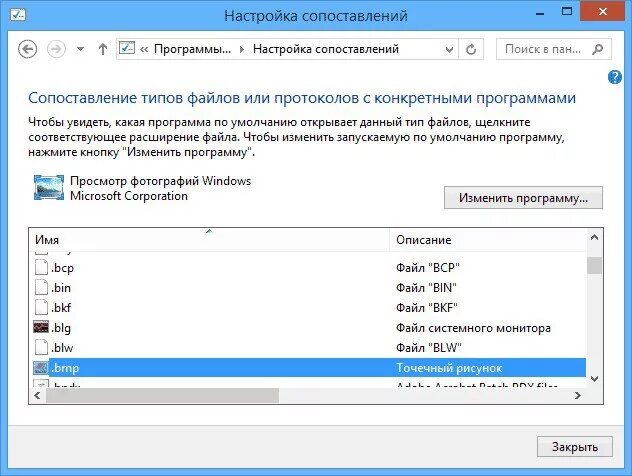
Task: Expand the breadcrumb arrow after Программы
Action: tap(242, 49)
